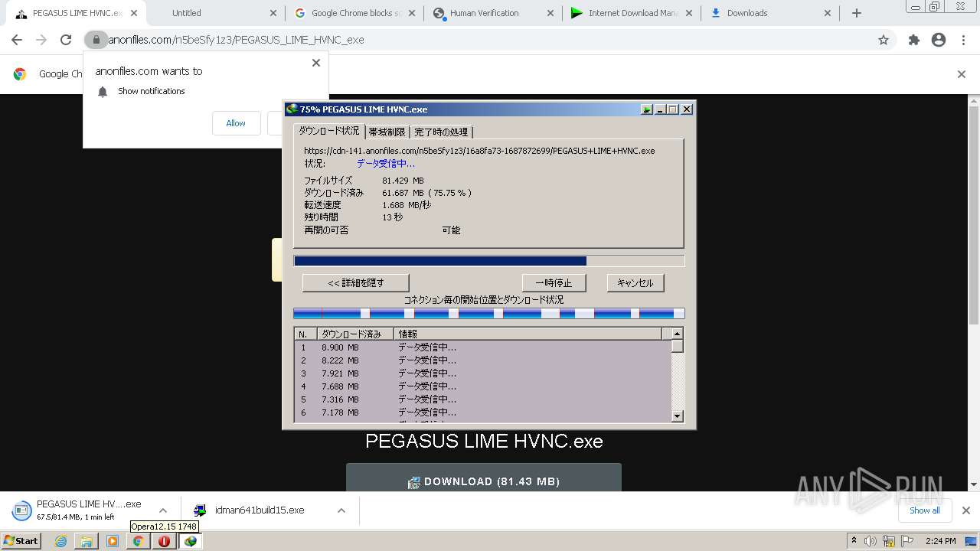The width and height of the screenshot is (980, 551).
Task: Click the address bar URL
Action: coord(236,40)
